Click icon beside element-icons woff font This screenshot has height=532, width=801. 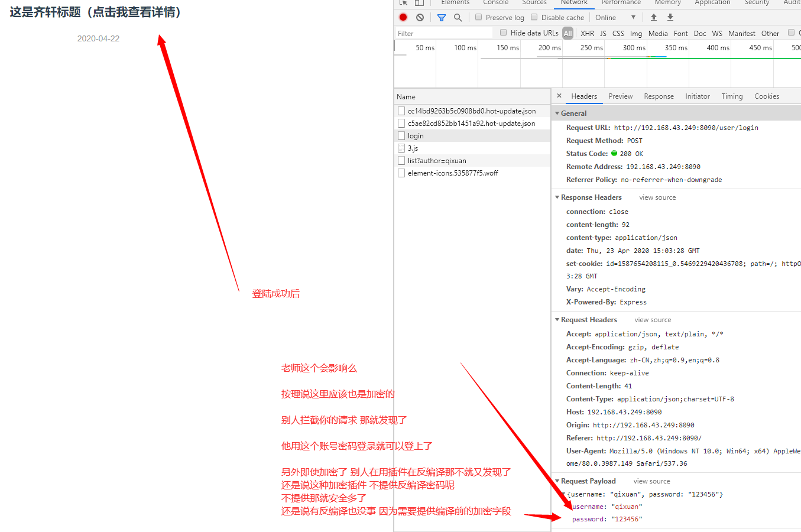point(401,173)
